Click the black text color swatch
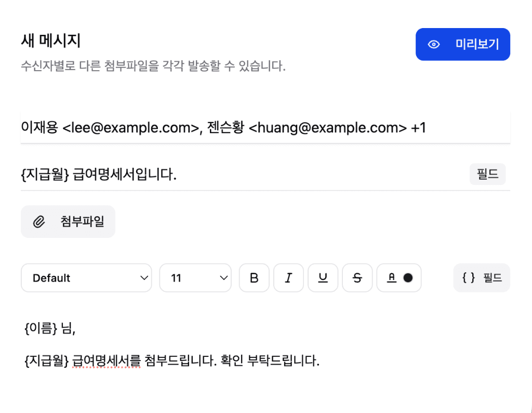This screenshot has height=413, width=532. (408, 278)
